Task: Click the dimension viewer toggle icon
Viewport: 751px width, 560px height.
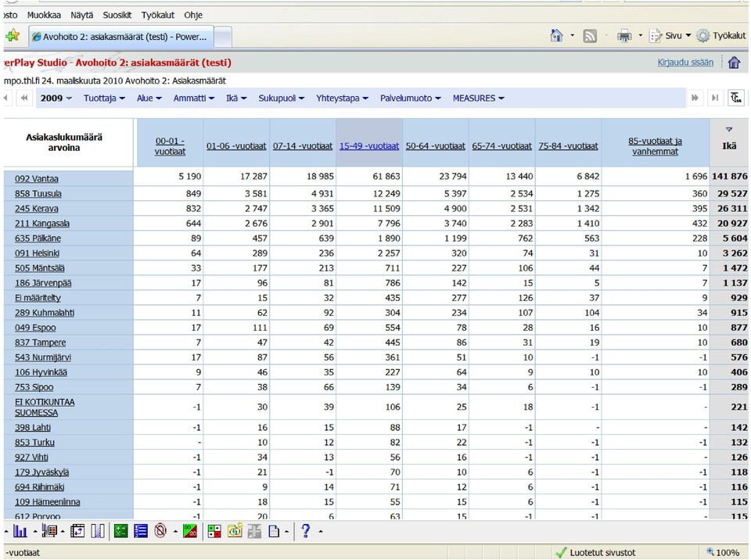Action: [x=736, y=98]
